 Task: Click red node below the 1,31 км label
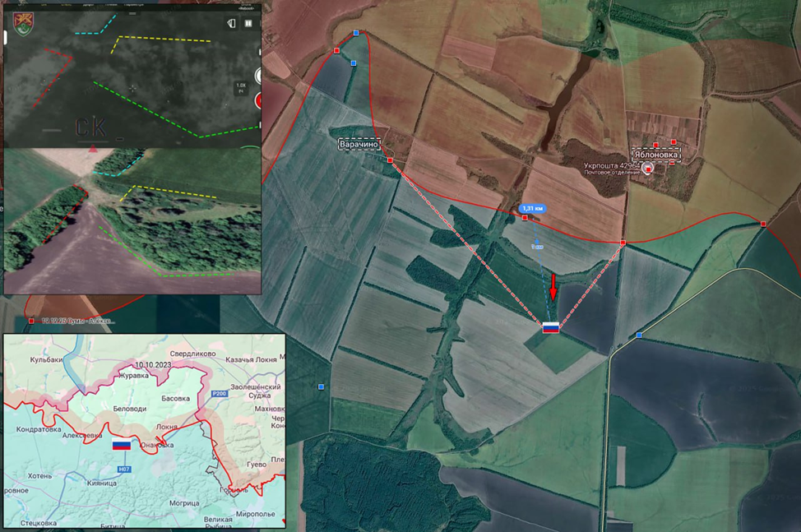[x=526, y=218]
